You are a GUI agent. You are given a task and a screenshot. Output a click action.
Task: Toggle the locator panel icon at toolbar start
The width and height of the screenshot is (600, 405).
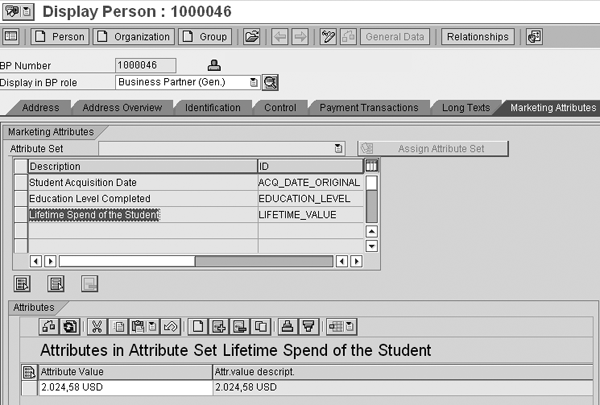11,37
